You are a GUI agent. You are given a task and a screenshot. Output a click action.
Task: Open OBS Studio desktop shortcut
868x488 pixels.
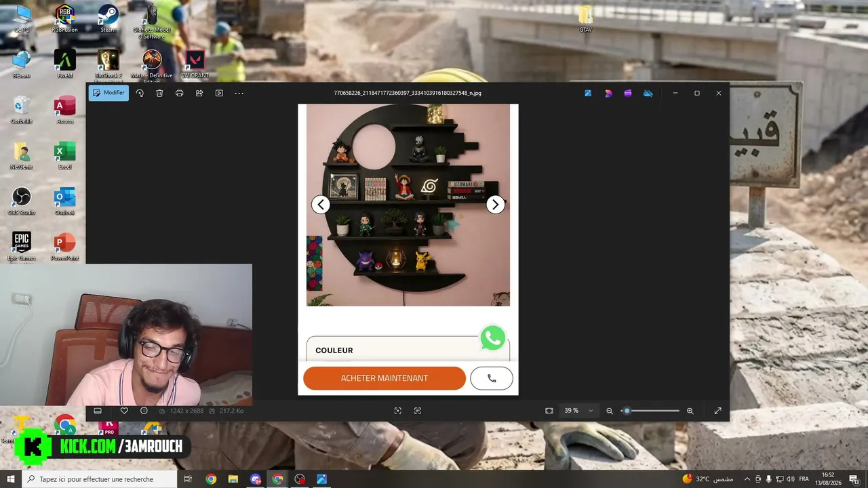tap(22, 201)
